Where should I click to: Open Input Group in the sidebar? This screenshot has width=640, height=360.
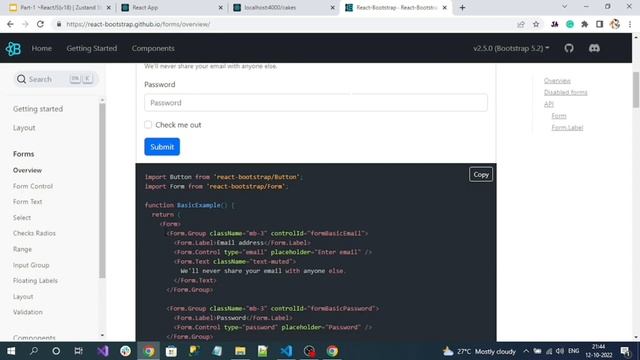[31, 265]
